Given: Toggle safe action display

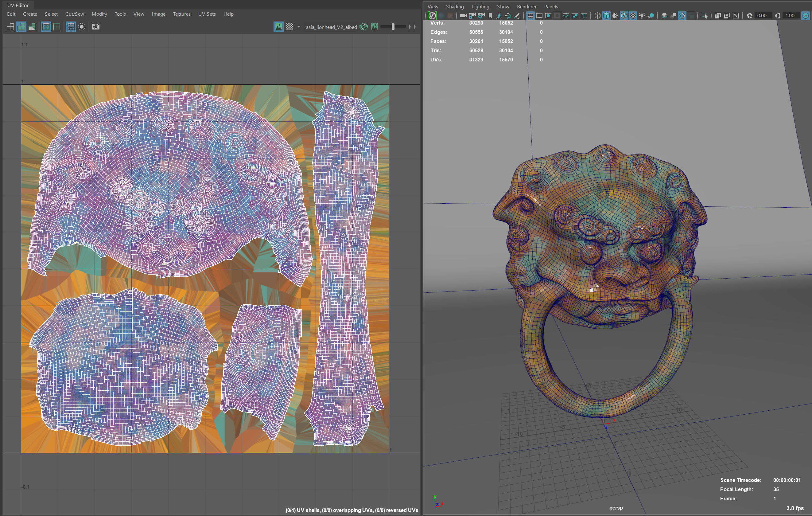Looking at the screenshot, I should click(575, 16).
